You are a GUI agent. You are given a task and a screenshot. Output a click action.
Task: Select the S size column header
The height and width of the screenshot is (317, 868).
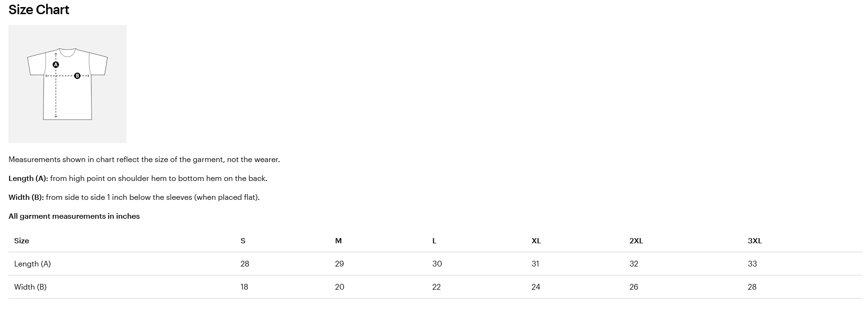(x=243, y=241)
